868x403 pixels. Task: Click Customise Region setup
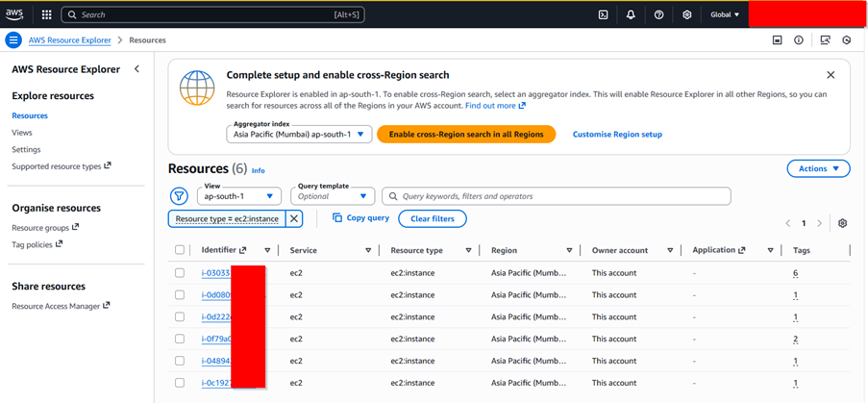coord(617,135)
